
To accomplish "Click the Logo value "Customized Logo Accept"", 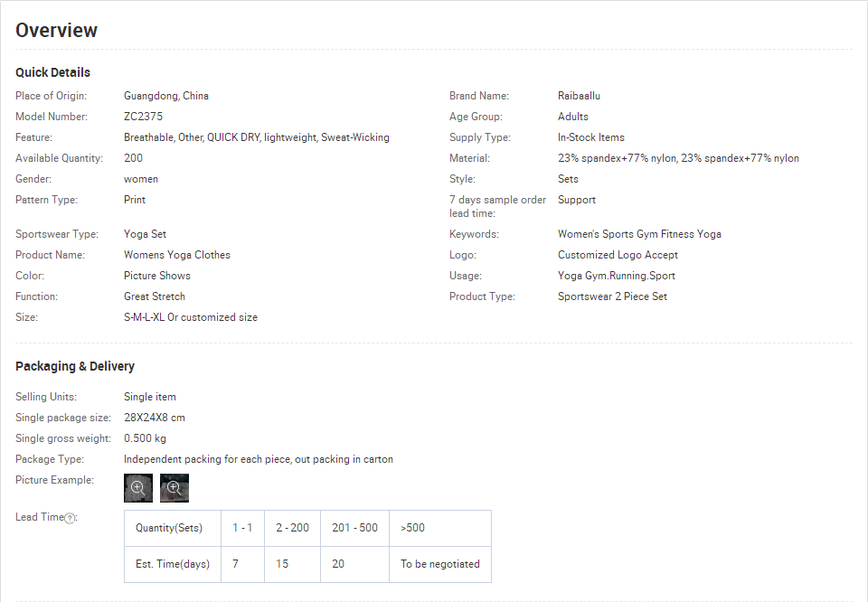I will coord(618,255).
